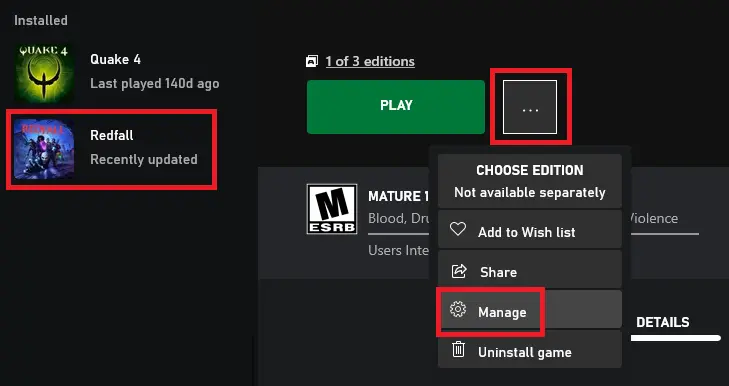Launch the game with the green PLAY button
729x386 pixels.
(396, 107)
